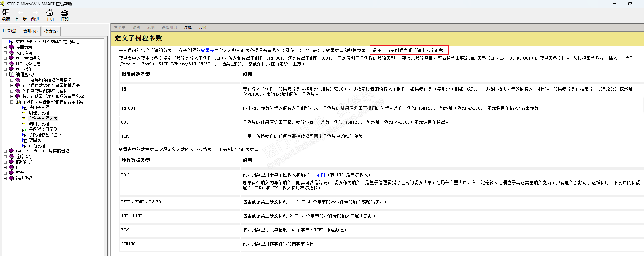The image size is (644, 256).
Task: Expand the 菜单 tree node
Action: (5, 173)
